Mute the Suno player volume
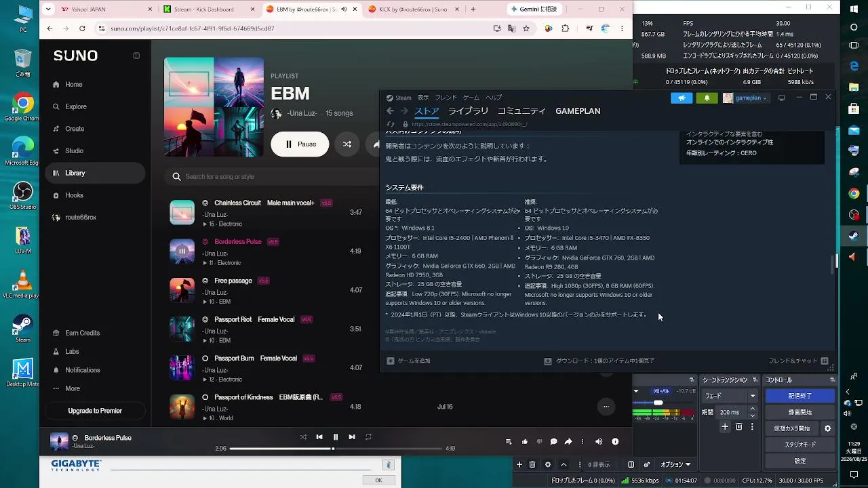The width and height of the screenshot is (868, 488). pos(599,442)
